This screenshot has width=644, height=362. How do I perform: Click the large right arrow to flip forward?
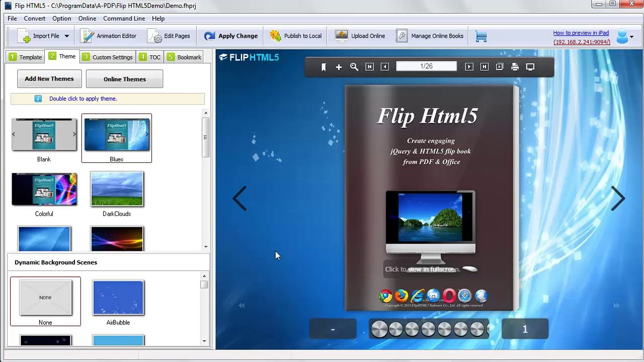pyautogui.click(x=617, y=198)
